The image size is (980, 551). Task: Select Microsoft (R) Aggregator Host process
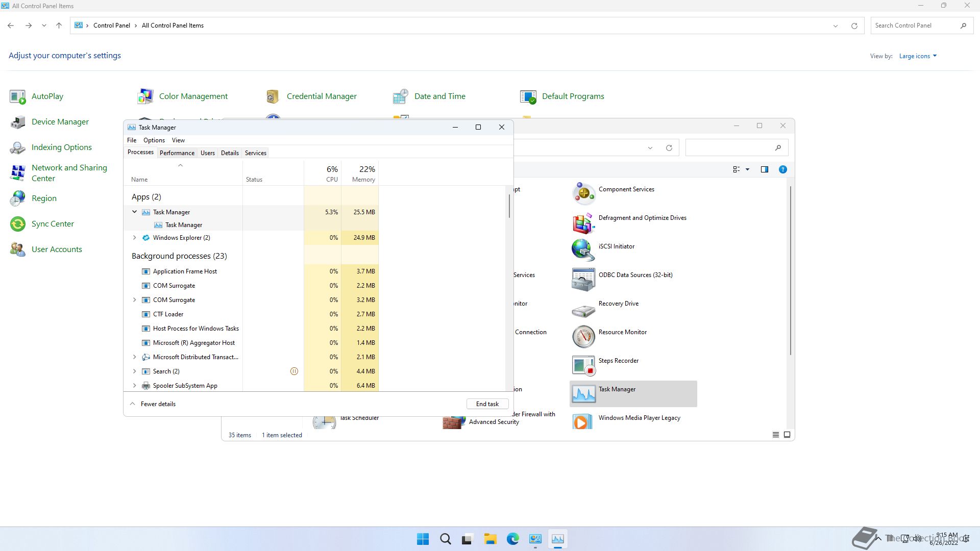coord(251,343)
